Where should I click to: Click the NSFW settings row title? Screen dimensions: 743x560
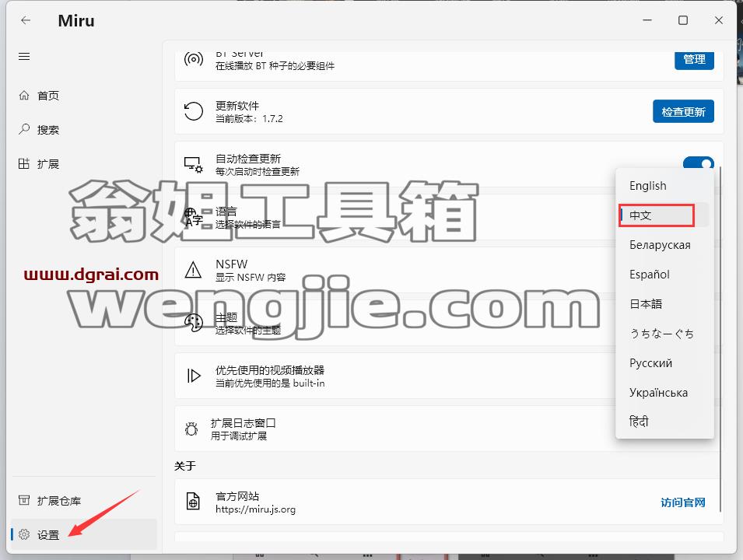pyautogui.click(x=231, y=264)
